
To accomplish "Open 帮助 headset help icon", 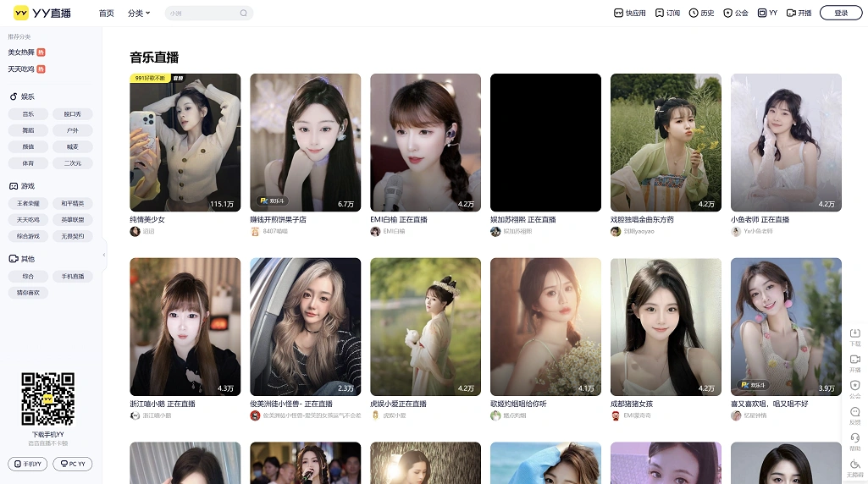I will click(854, 441).
